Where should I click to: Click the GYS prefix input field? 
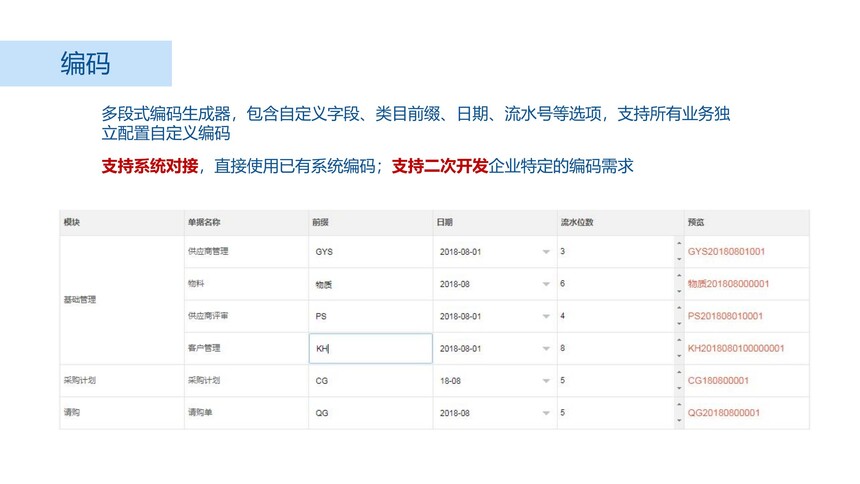pyautogui.click(x=371, y=252)
